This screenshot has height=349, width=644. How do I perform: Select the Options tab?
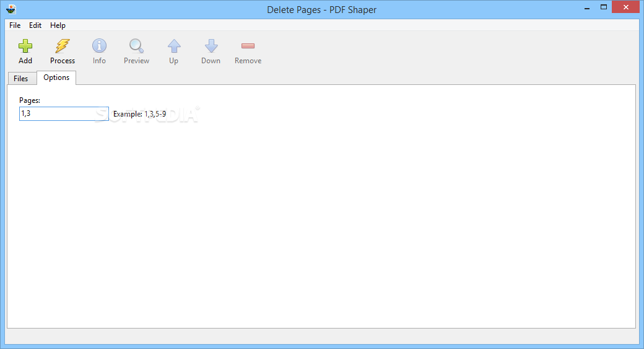coord(56,77)
